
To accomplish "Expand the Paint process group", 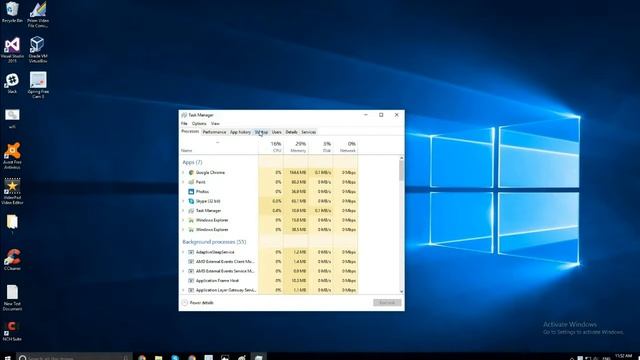I will [x=183, y=182].
